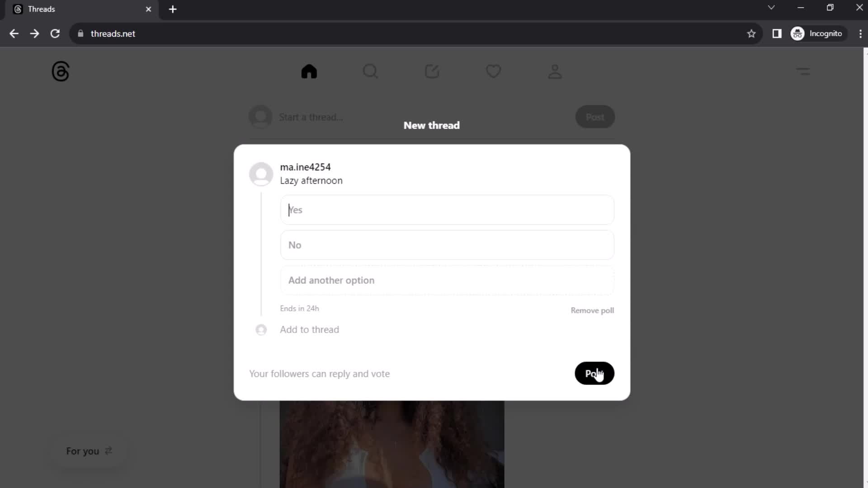Toggle reply permissions for followers
868x488 pixels.
pos(321,374)
